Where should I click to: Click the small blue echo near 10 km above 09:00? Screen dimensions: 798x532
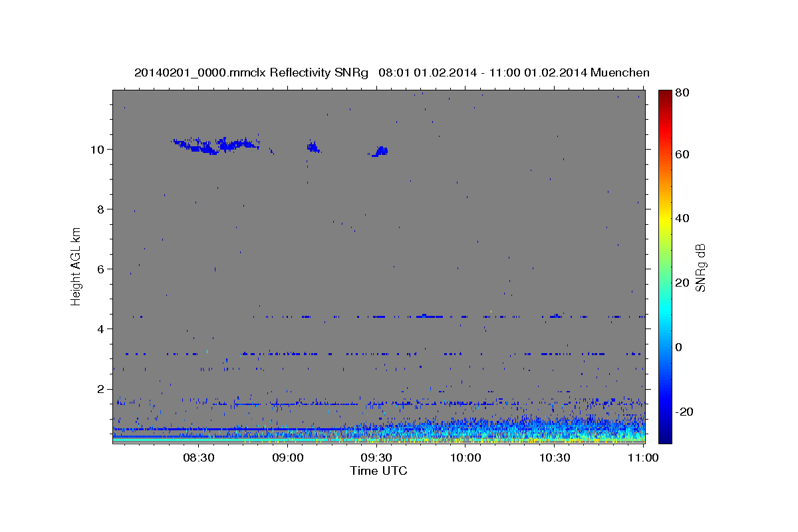tap(313, 147)
